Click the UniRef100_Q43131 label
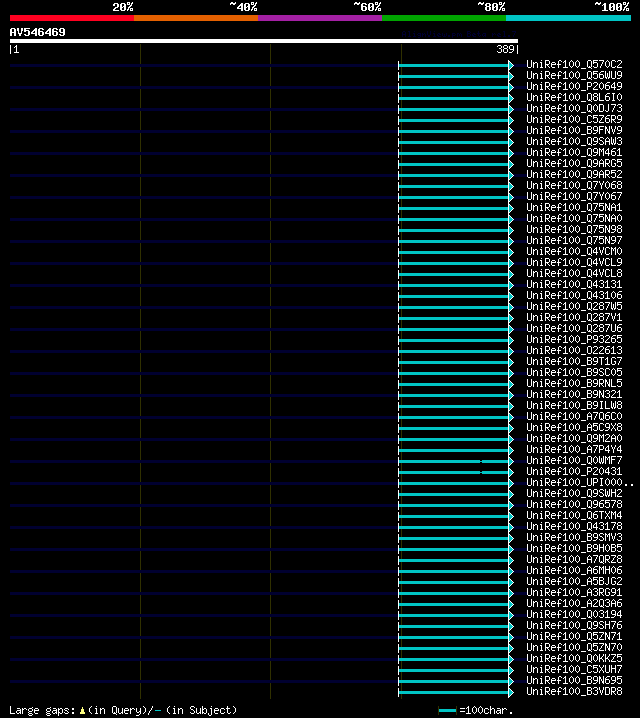The height and width of the screenshot is (718, 640). 574,284
